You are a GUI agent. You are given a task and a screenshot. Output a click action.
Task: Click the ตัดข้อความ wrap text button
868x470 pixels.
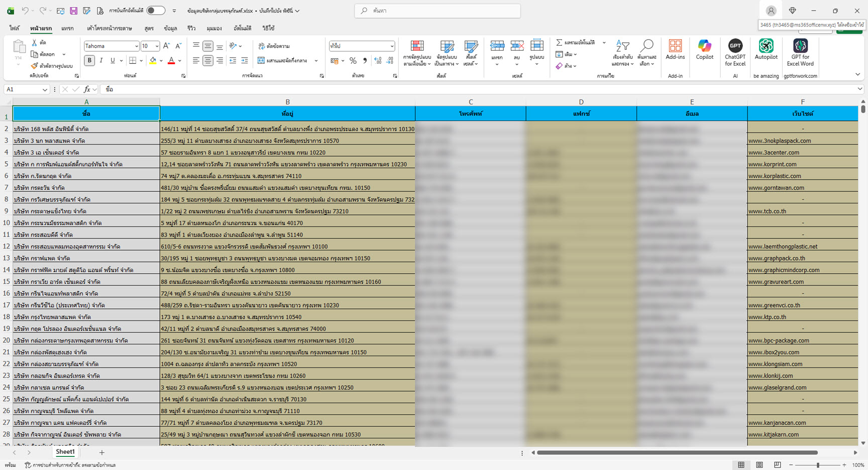[x=274, y=46]
